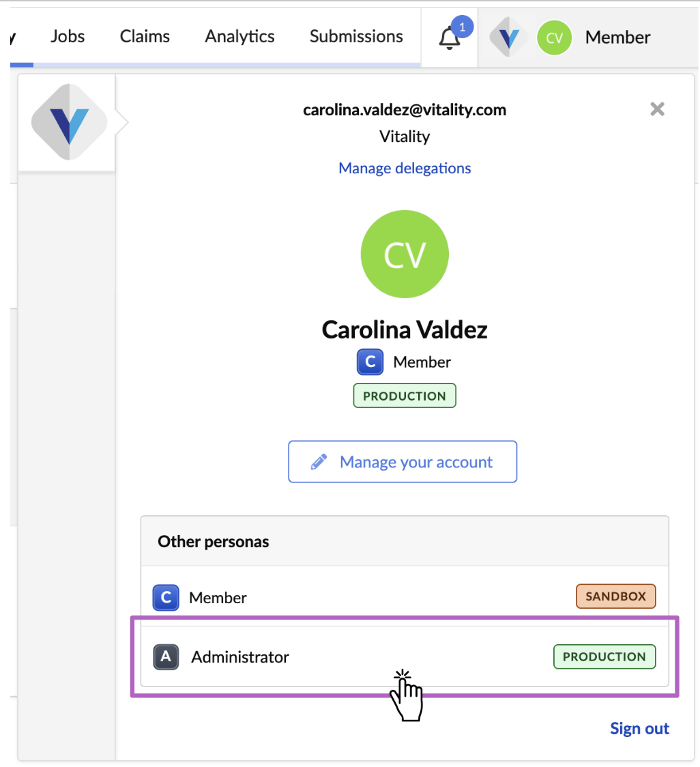Click the small CV avatar in header

click(554, 38)
